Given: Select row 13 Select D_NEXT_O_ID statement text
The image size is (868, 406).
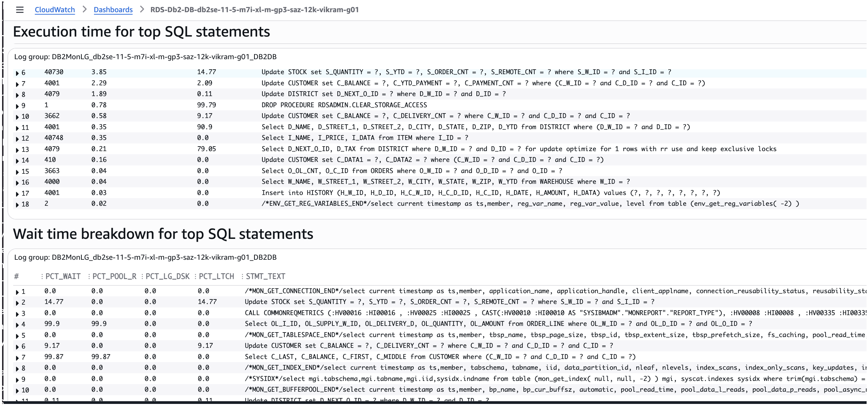Looking at the screenshot, I should click(519, 149).
